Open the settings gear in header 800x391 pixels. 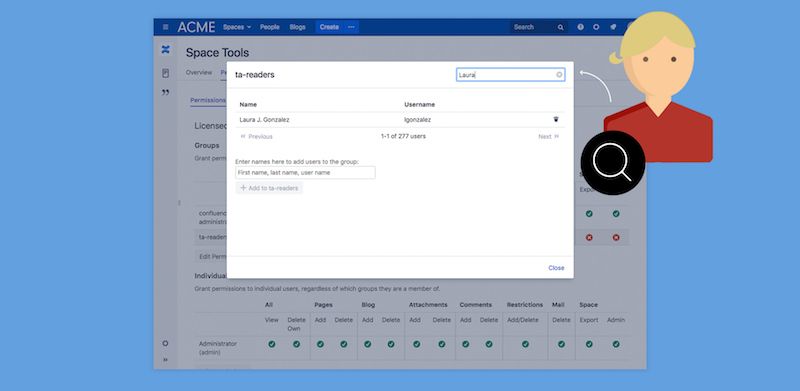(596, 27)
